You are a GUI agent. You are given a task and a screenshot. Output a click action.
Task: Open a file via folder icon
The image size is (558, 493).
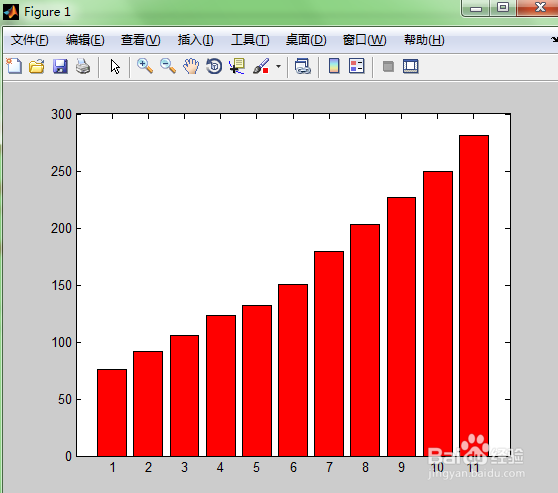pyautogui.click(x=37, y=67)
